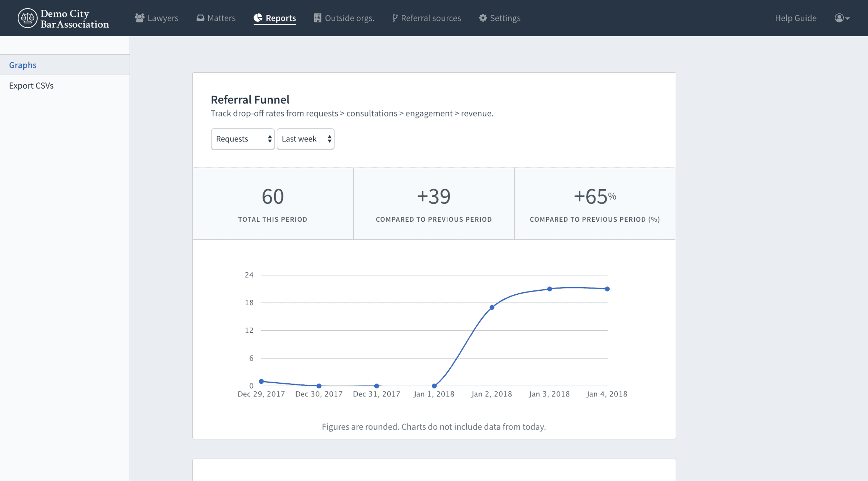Expand the account menu caret arrow
Image resolution: width=868 pixels, height=481 pixels.
point(847,18)
